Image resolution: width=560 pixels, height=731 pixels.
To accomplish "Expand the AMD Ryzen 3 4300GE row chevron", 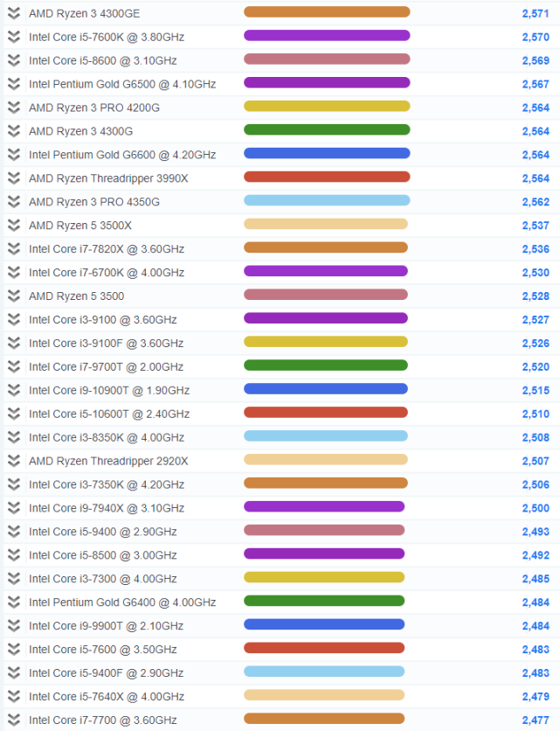I will 14,13.
